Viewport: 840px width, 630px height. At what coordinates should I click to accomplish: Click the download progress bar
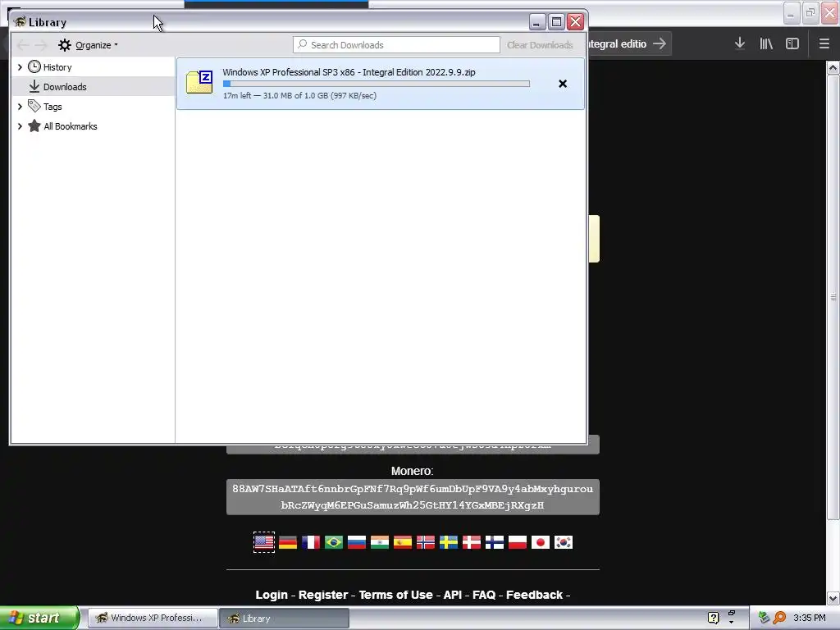pyautogui.click(x=377, y=84)
